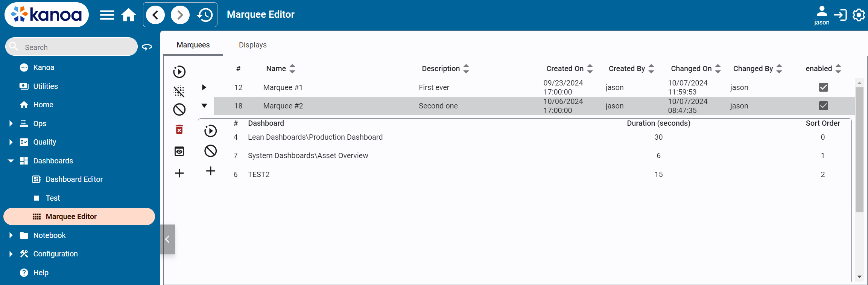868x285 pixels.
Task: Click the 'Second one' description cell
Action: [438, 106]
